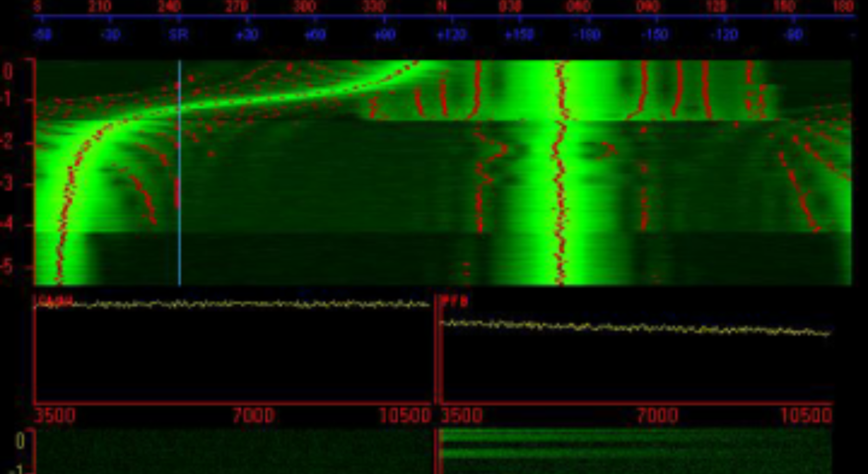The image size is (868, 474).
Task: Click the yellow spectrum trace in left panel
Action: 233,304
